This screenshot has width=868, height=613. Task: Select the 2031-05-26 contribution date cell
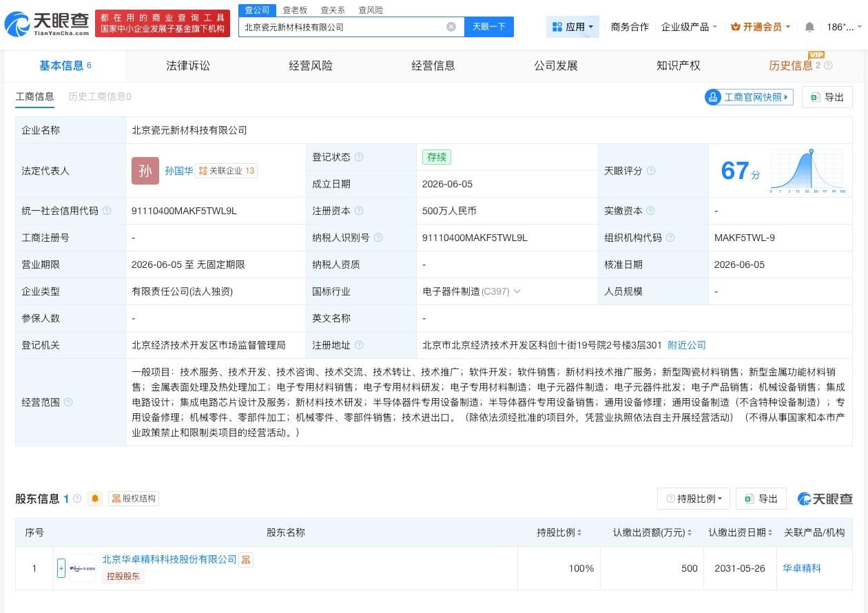[x=740, y=568]
